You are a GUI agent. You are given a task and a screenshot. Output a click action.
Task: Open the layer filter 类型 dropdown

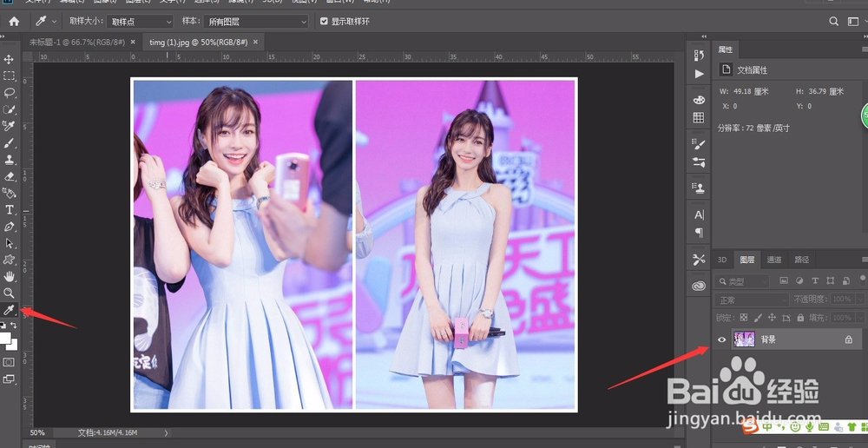pyautogui.click(x=742, y=281)
